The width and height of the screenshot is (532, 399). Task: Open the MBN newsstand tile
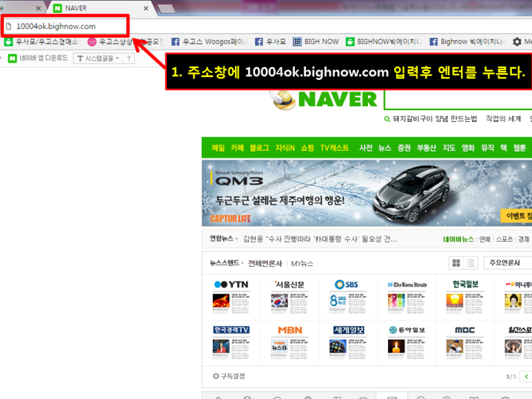tap(290, 343)
